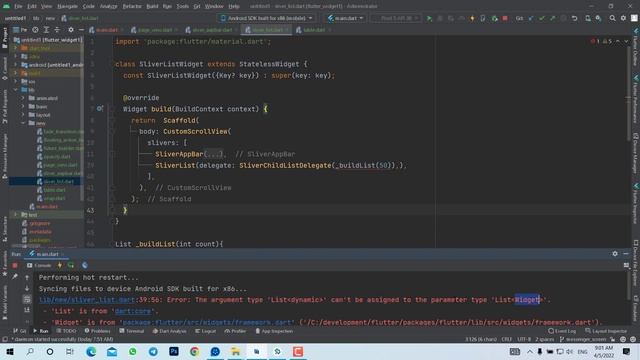
Task: Toggle the Flutter Outline side tab
Action: tap(636, 47)
